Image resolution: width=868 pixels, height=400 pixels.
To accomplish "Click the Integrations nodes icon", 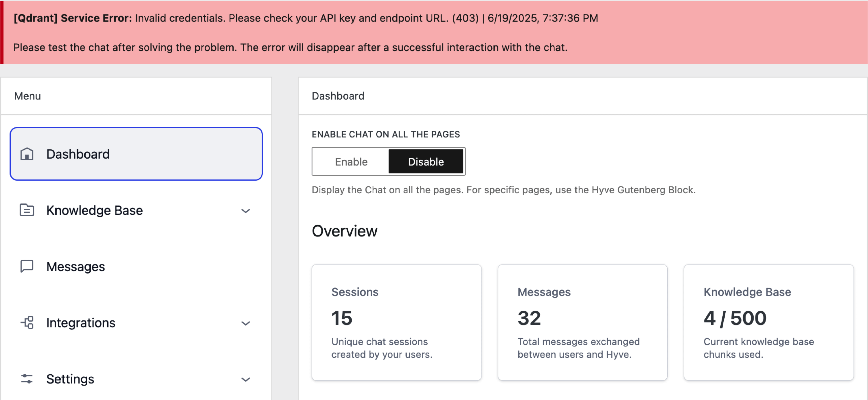I will pyautogui.click(x=27, y=322).
